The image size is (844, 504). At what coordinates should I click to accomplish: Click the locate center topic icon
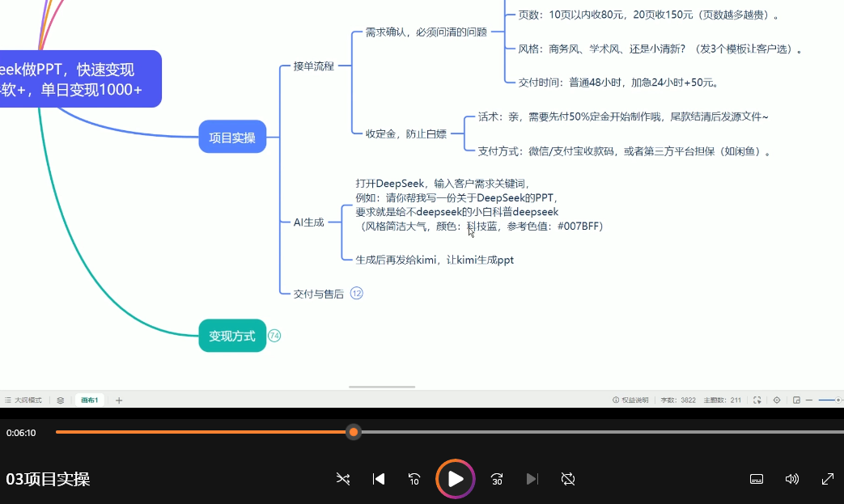pos(777,400)
